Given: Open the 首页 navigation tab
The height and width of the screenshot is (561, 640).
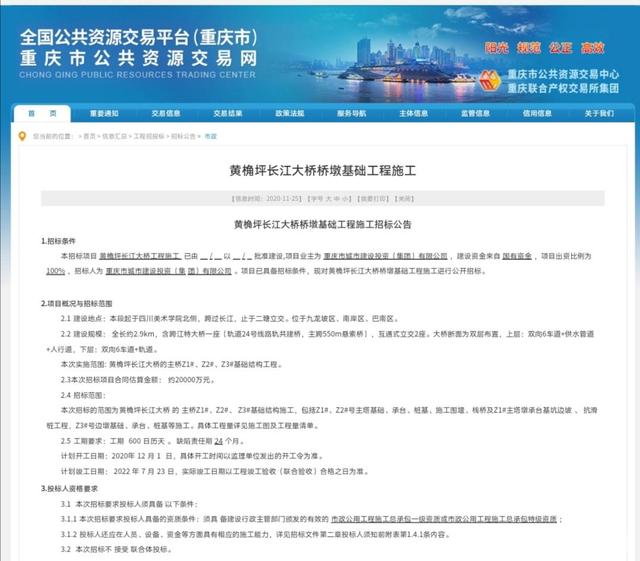Looking at the screenshot, I should tap(42, 114).
